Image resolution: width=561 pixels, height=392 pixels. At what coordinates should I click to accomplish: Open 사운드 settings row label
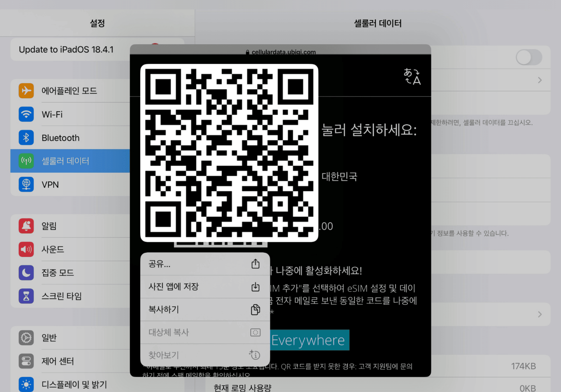pyautogui.click(x=53, y=249)
